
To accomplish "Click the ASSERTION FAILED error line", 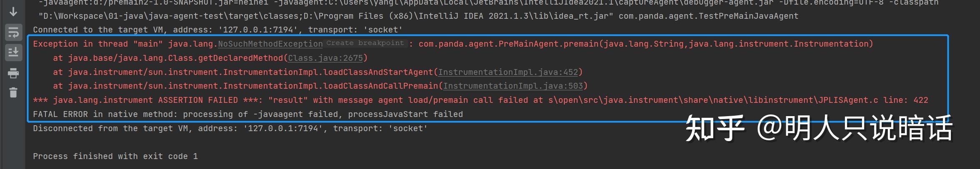I will point(480,100).
